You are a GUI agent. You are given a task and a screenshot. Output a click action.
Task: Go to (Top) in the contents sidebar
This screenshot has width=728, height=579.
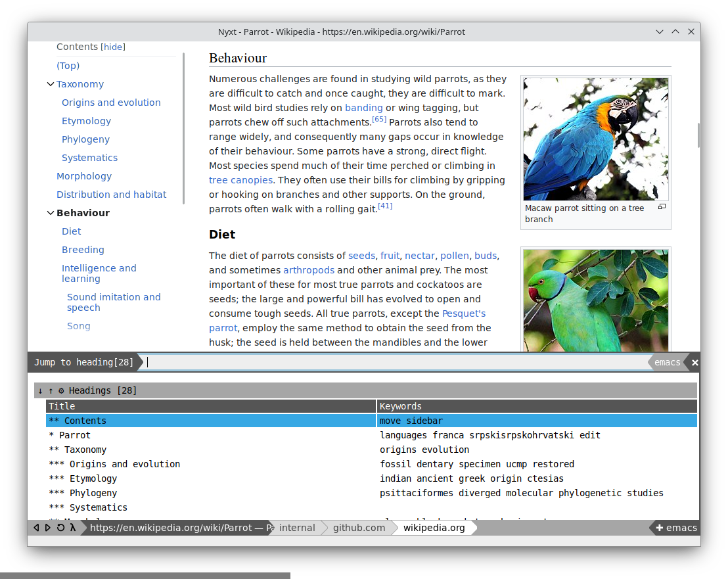click(x=68, y=66)
